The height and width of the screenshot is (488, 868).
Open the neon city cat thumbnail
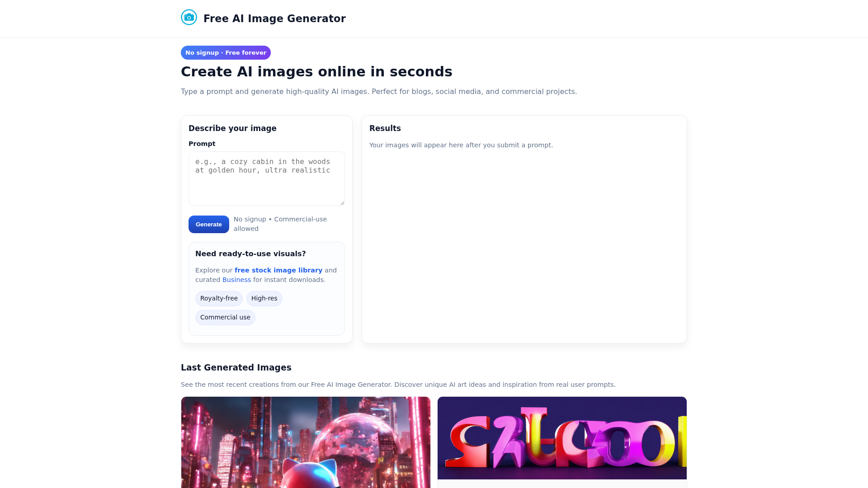(306, 442)
